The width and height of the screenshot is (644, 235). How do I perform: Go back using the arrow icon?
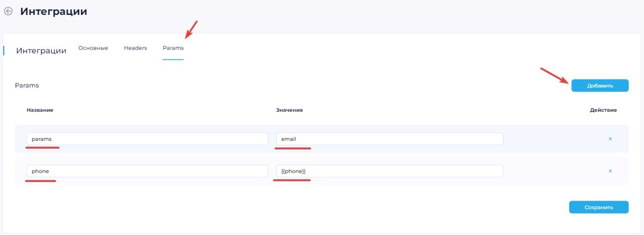point(8,11)
